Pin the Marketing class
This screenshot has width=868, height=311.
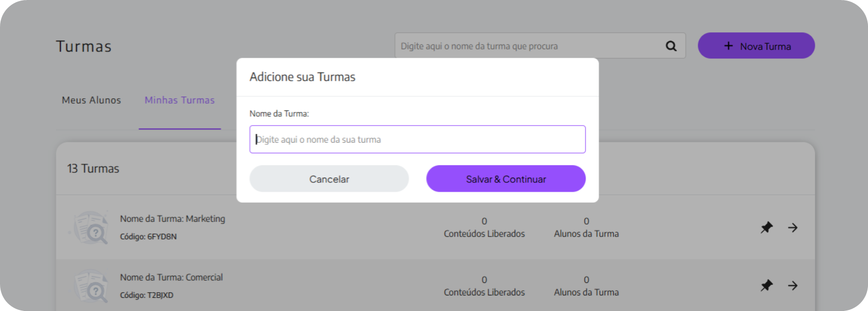coord(766,228)
